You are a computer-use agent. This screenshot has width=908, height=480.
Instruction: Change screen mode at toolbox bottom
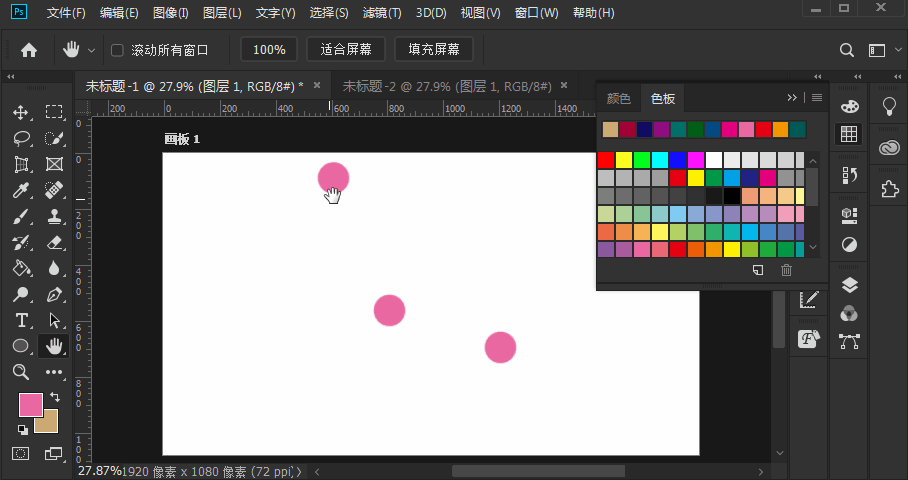[x=54, y=453]
